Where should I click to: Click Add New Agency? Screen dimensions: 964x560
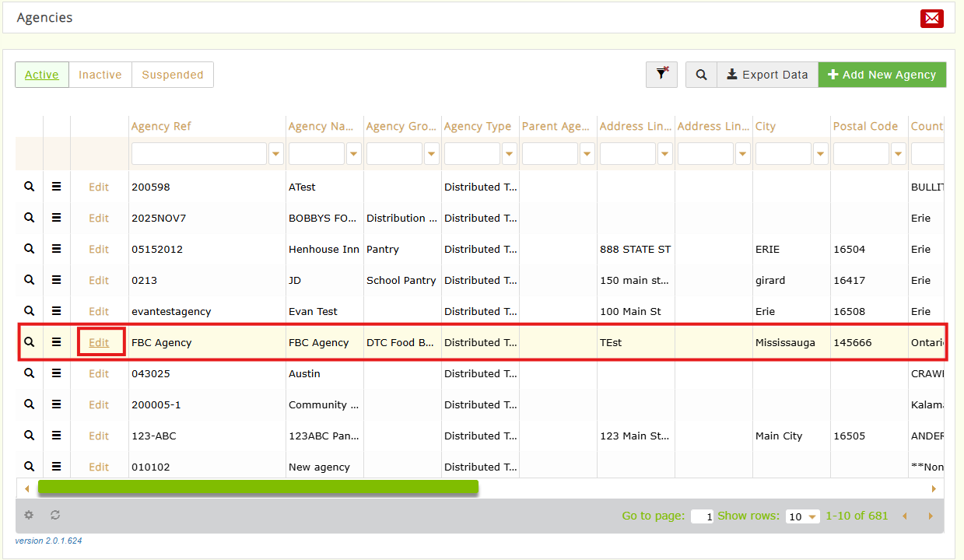(x=882, y=75)
